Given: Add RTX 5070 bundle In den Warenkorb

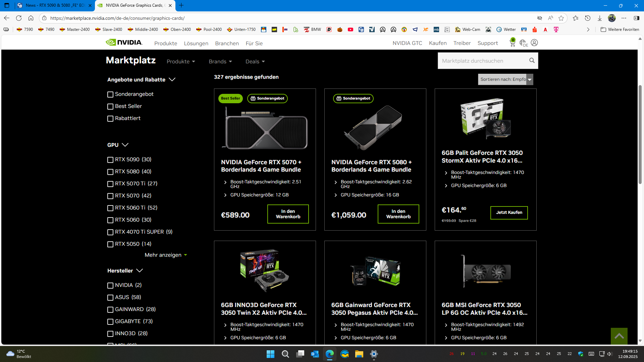Looking at the screenshot, I should (288, 214).
